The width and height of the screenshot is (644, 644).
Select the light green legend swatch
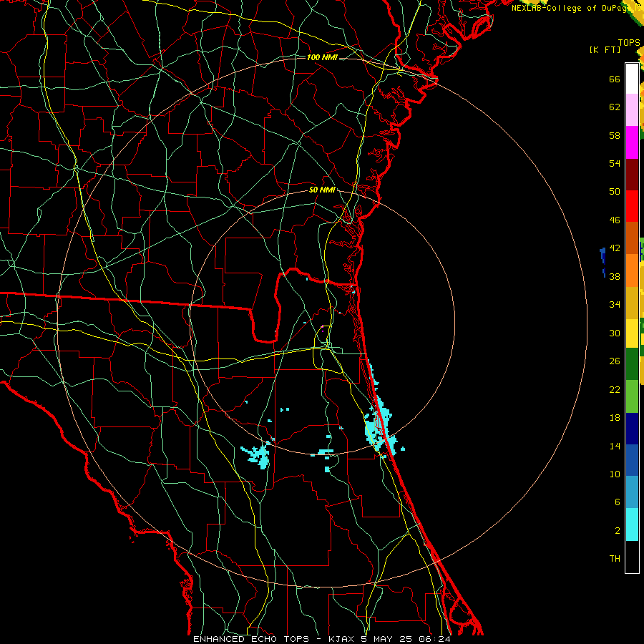point(632,396)
